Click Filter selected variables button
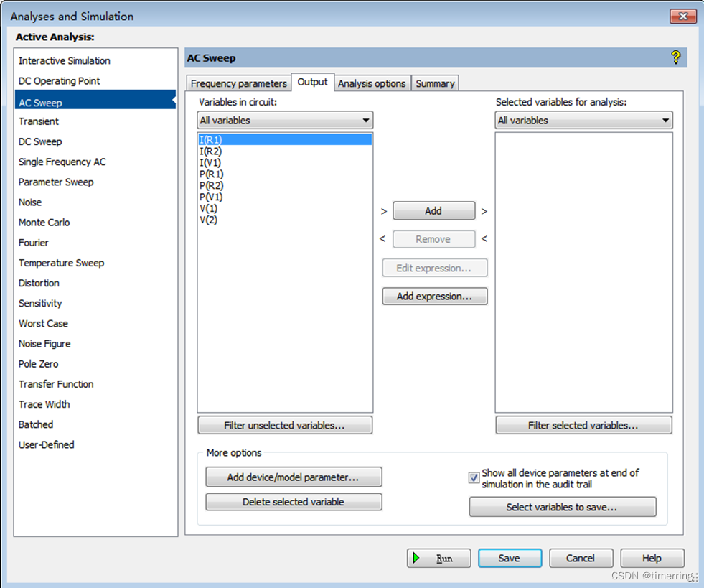The width and height of the screenshot is (704, 588). pyautogui.click(x=583, y=426)
